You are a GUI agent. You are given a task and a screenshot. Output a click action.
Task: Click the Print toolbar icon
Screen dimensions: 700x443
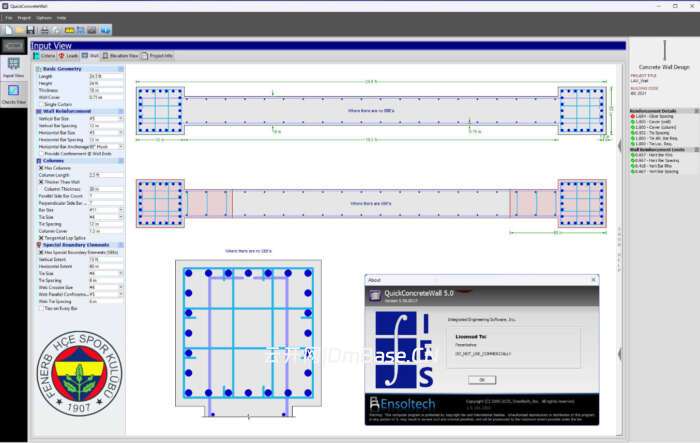click(45, 30)
